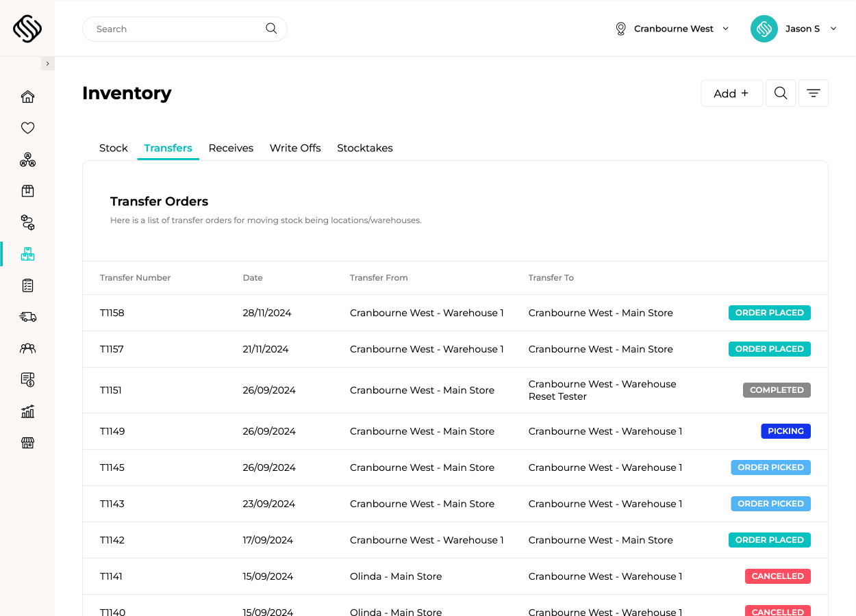856x616 pixels.
Task: Click the stacked boxes inventory icon in sidebar
Action: 27,254
